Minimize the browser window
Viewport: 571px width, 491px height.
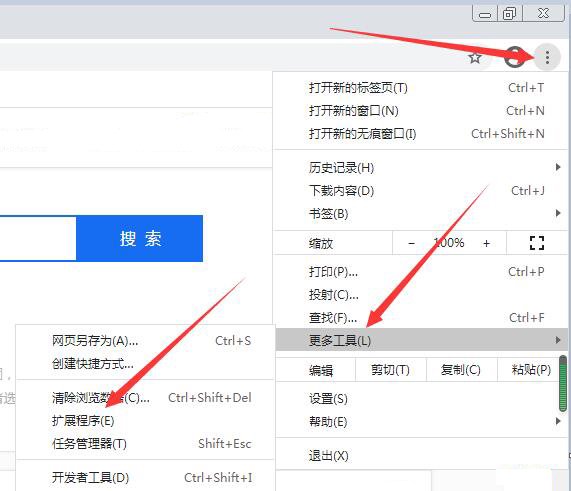click(x=485, y=14)
